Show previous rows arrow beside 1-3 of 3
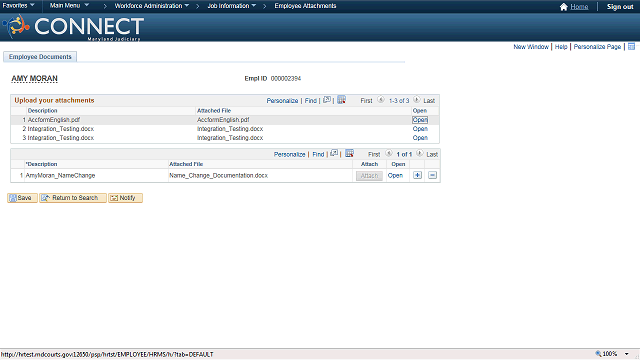This screenshot has width=640, height=360. click(x=381, y=100)
